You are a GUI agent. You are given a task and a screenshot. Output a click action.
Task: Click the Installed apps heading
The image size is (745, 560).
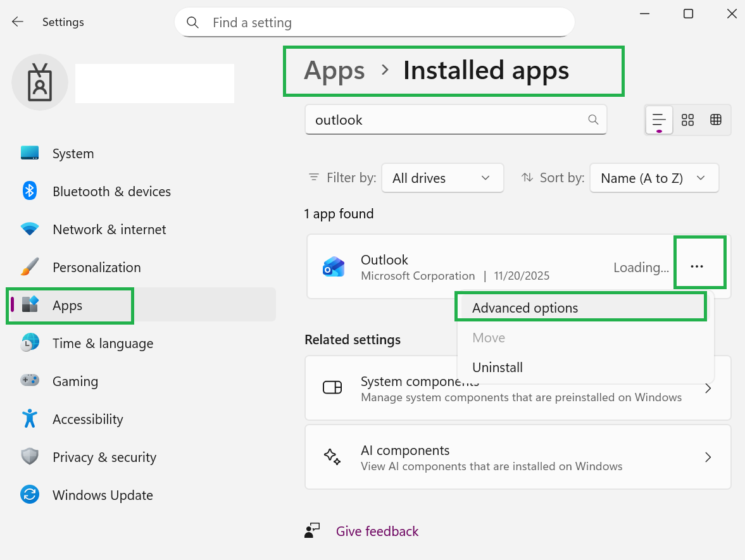[x=486, y=70]
